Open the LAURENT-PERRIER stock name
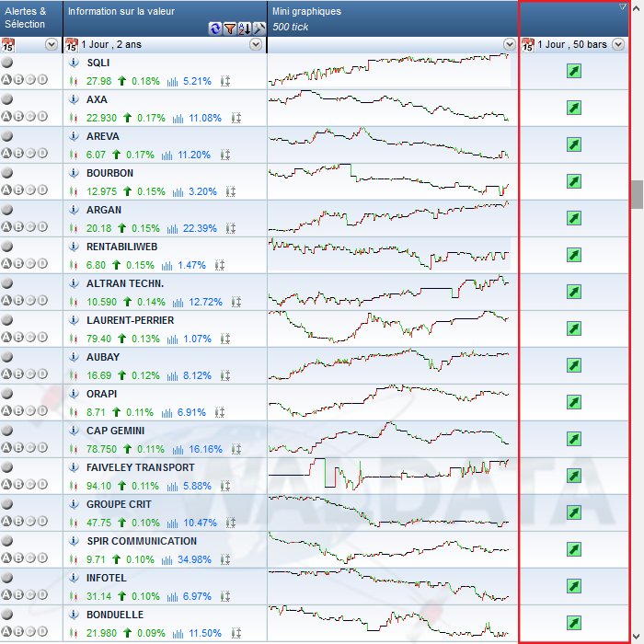Image resolution: width=644 pixels, height=644 pixels. click(x=131, y=320)
